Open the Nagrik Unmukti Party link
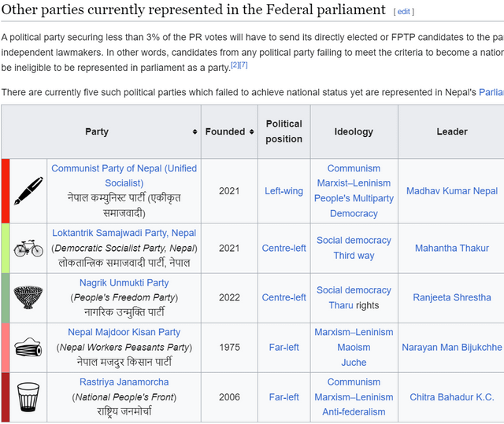The image size is (504, 424). tap(124, 282)
